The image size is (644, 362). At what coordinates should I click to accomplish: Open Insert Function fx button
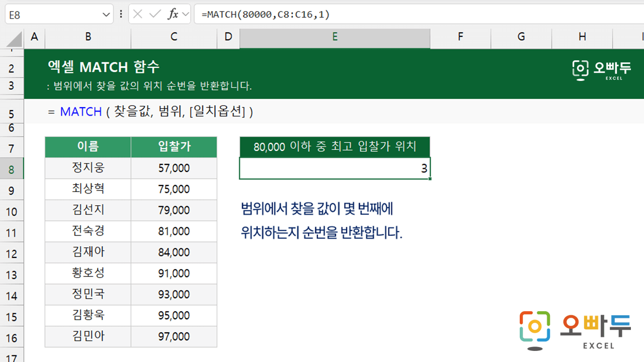click(173, 14)
